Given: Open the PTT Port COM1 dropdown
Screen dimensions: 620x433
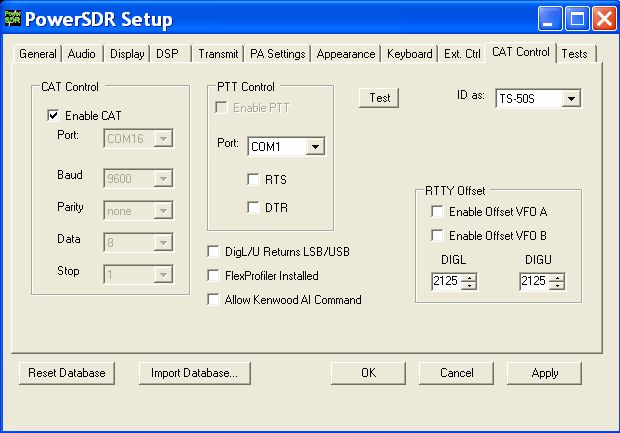Looking at the screenshot, I should pyautogui.click(x=316, y=147).
